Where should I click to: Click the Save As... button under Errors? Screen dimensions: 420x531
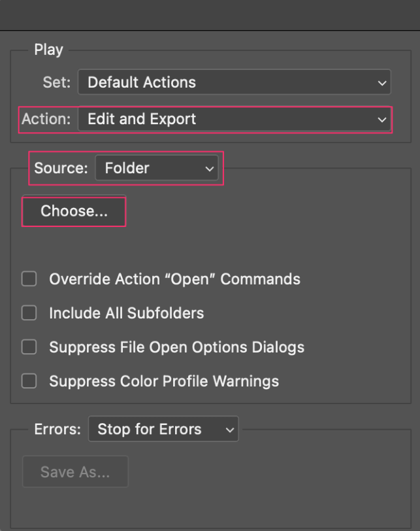75,471
